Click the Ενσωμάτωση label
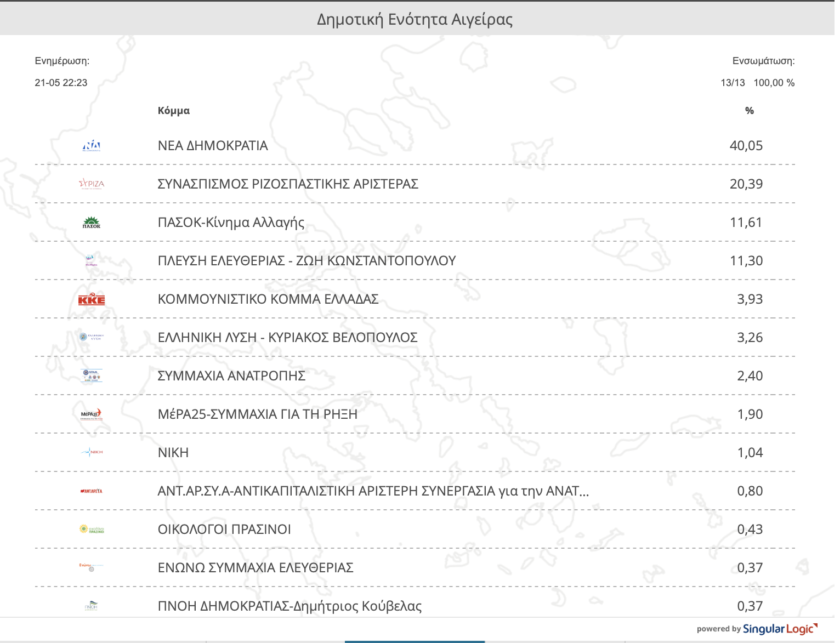This screenshot has width=840, height=643. [764, 61]
